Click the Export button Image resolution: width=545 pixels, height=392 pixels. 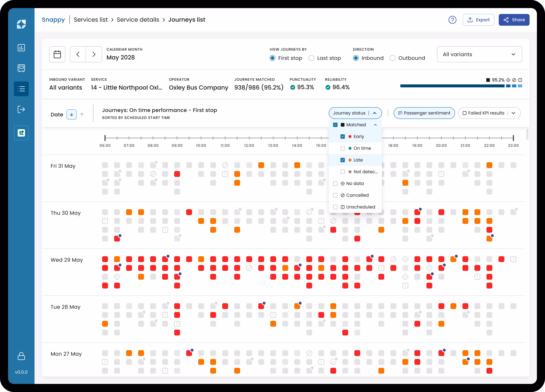[478, 20]
